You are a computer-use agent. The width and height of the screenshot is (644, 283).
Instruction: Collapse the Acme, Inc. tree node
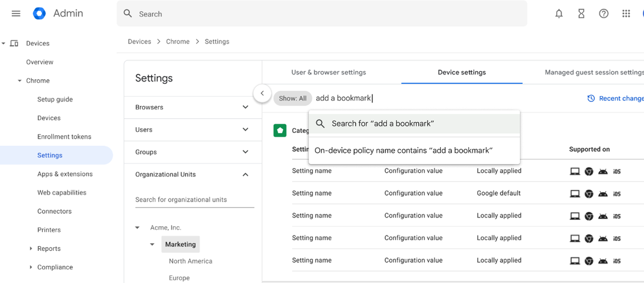138,227
